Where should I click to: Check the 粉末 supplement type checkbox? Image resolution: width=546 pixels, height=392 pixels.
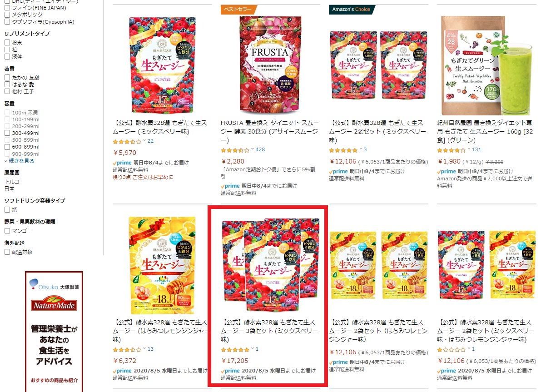click(7, 43)
